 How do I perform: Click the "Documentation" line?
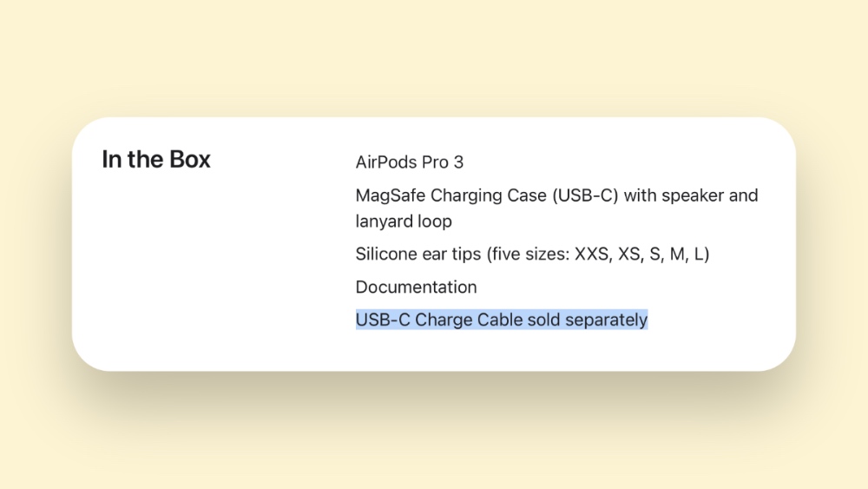click(x=416, y=287)
